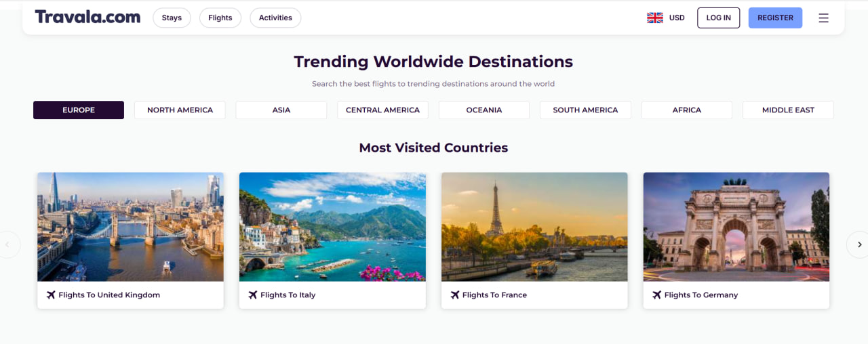Image resolution: width=868 pixels, height=344 pixels.
Task: Select the North America tab
Action: 180,110
